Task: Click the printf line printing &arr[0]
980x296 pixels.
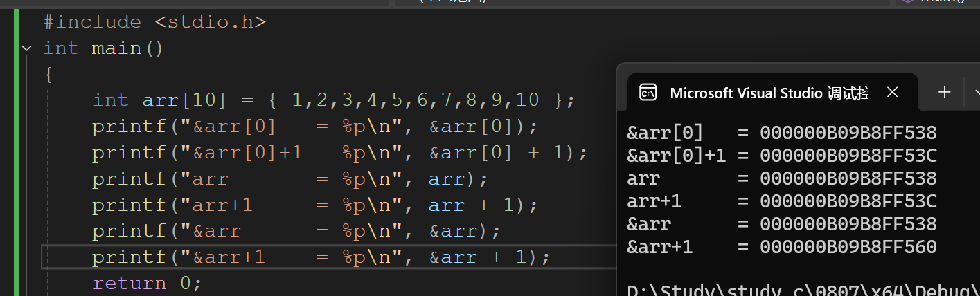Action: (315, 127)
